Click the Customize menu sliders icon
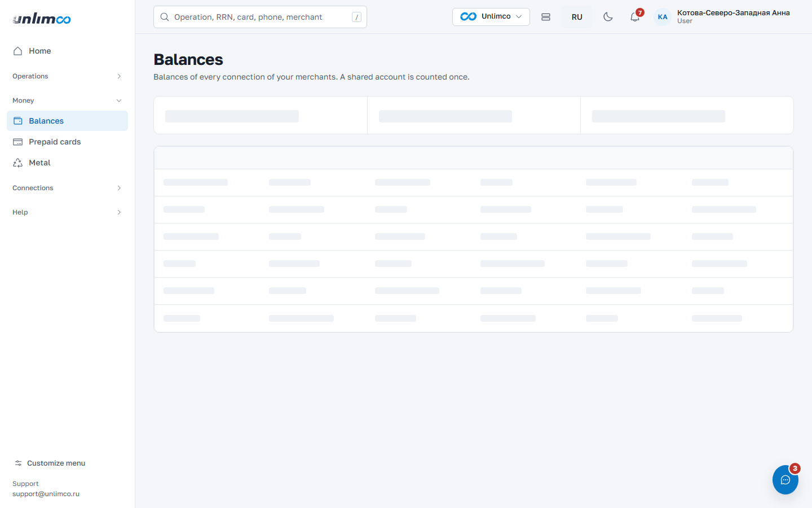The image size is (812, 508). click(19, 463)
